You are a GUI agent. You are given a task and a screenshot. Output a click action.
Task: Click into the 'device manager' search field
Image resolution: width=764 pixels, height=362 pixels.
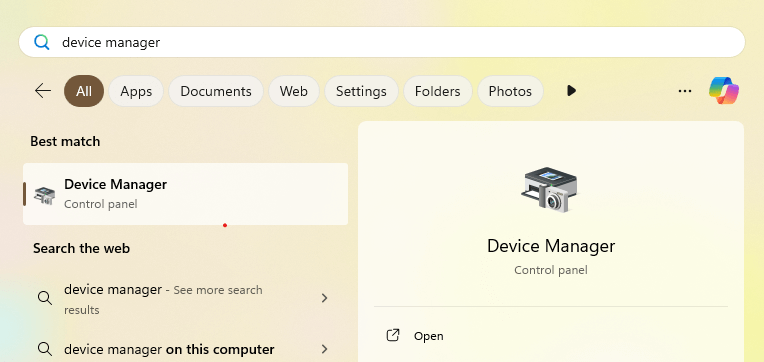[382, 42]
